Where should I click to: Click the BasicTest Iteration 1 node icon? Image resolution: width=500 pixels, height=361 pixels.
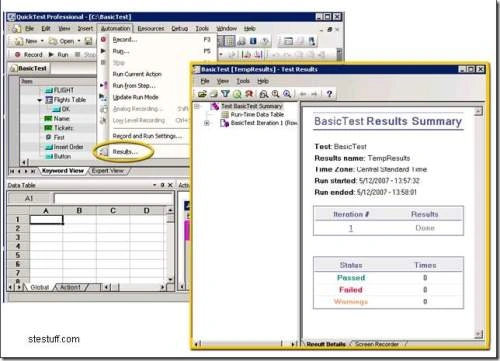[x=224, y=123]
